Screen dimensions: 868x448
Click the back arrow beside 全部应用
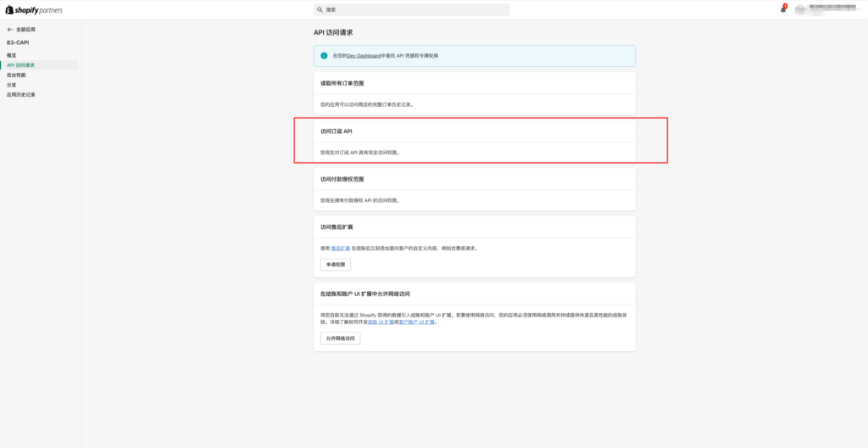coord(10,30)
